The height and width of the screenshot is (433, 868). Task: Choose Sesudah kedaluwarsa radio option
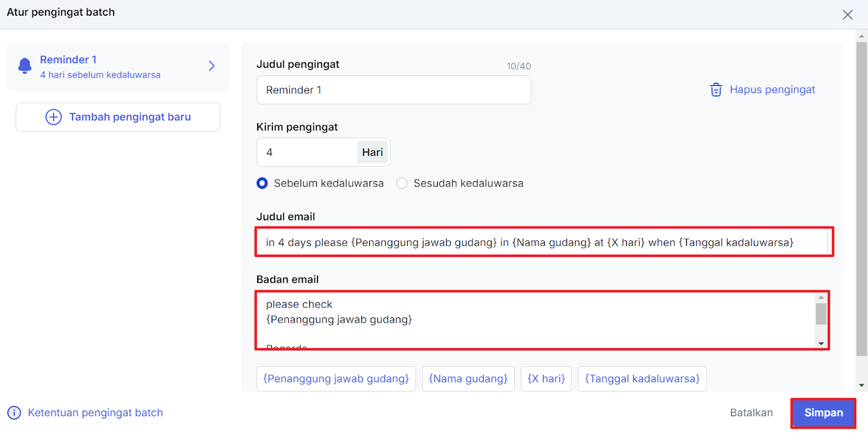tap(402, 183)
